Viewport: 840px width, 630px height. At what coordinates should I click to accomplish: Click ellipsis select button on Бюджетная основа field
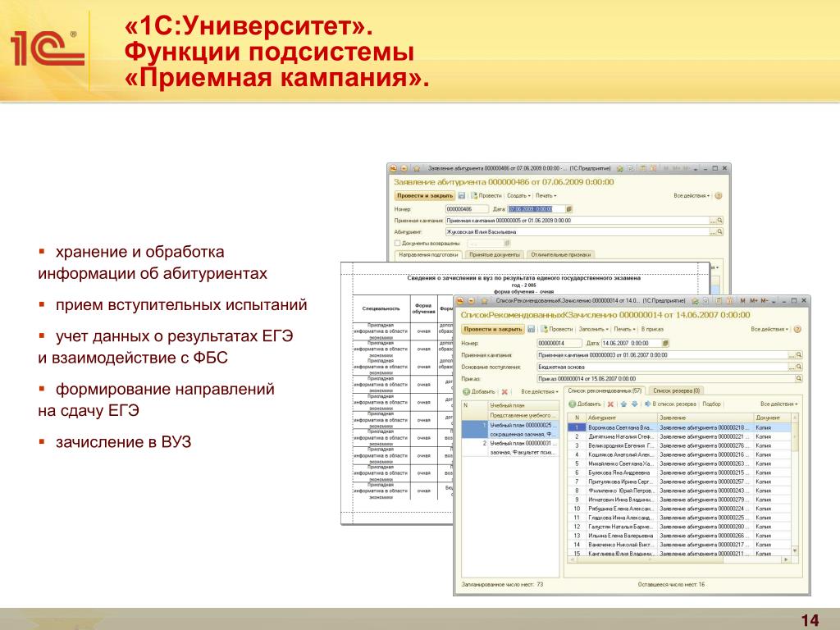click(792, 367)
